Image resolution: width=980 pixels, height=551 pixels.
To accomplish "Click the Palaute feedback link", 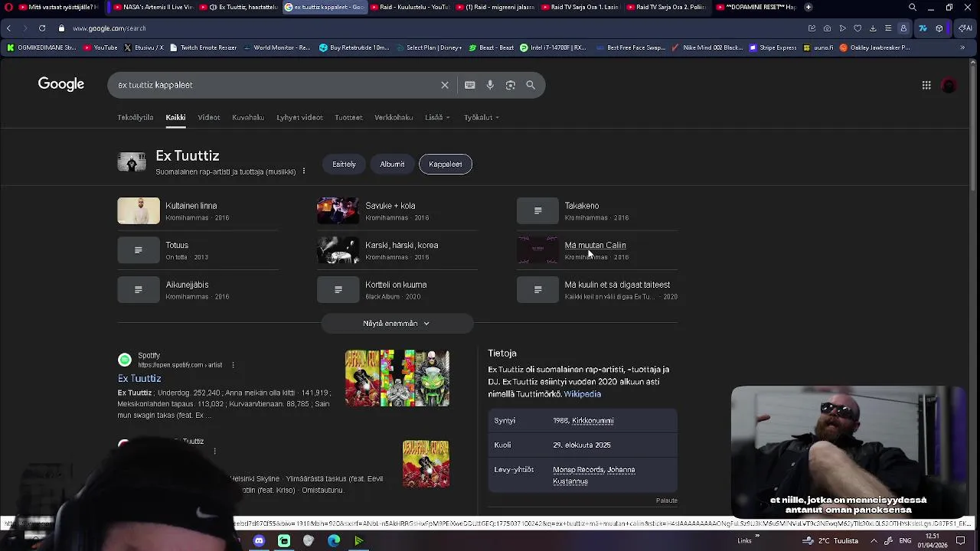I will pyautogui.click(x=666, y=500).
